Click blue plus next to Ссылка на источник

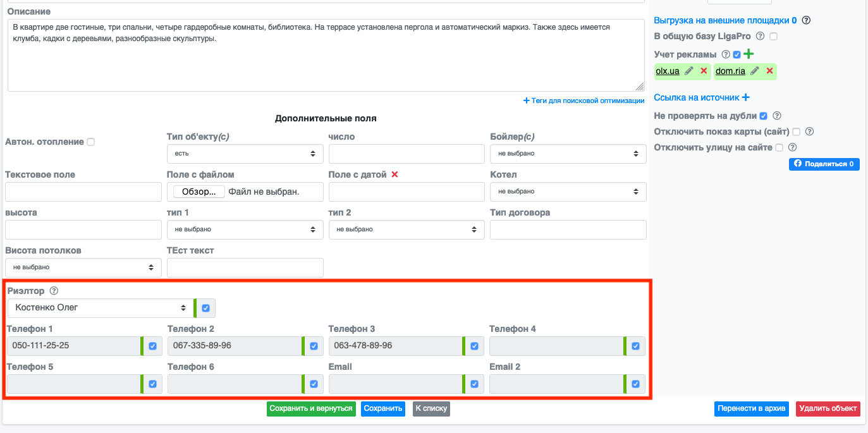(x=746, y=97)
